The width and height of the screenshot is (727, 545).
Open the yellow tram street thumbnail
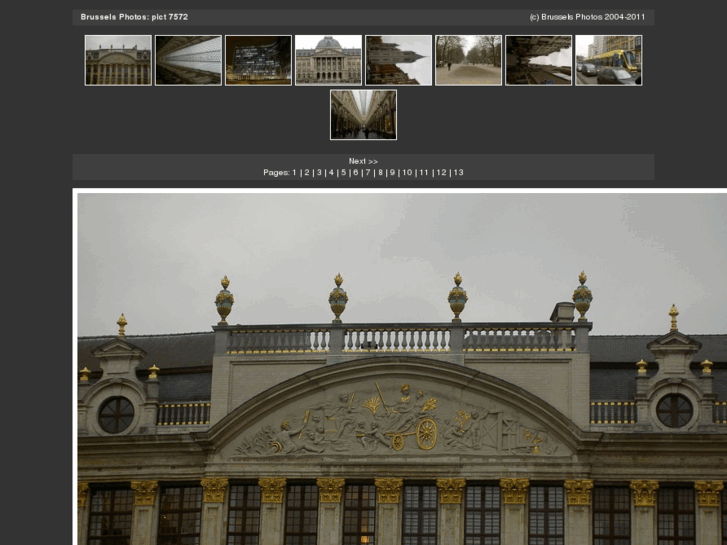(608, 60)
